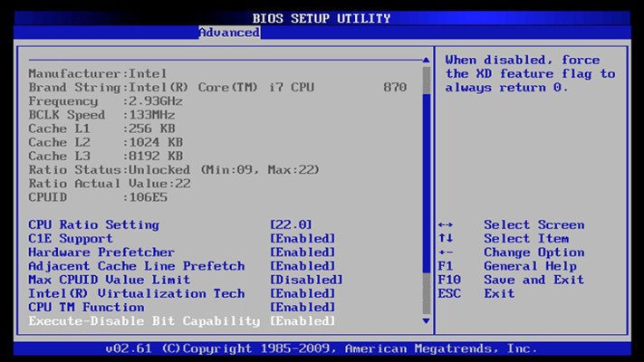Click the scrollbar down arrow
The image size is (644, 362).
point(426,321)
